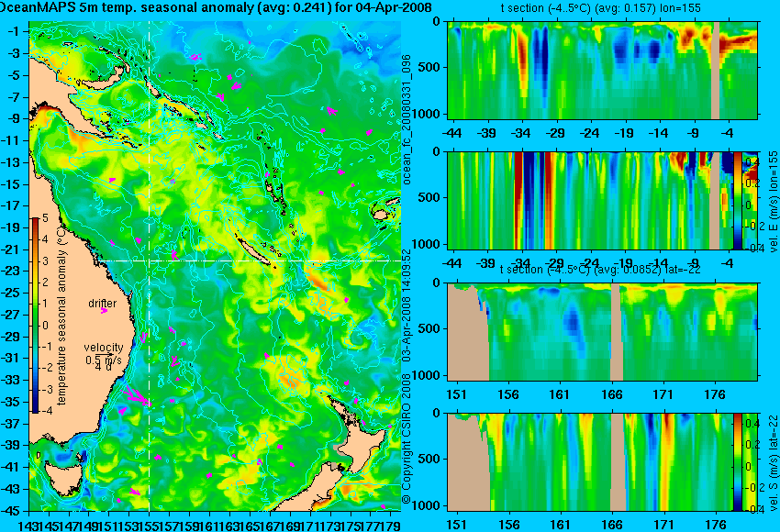The image size is (780, 532).
Task: Click the OceanMAPS 5m temp. seasonal anomaly title
Action: [216, 8]
